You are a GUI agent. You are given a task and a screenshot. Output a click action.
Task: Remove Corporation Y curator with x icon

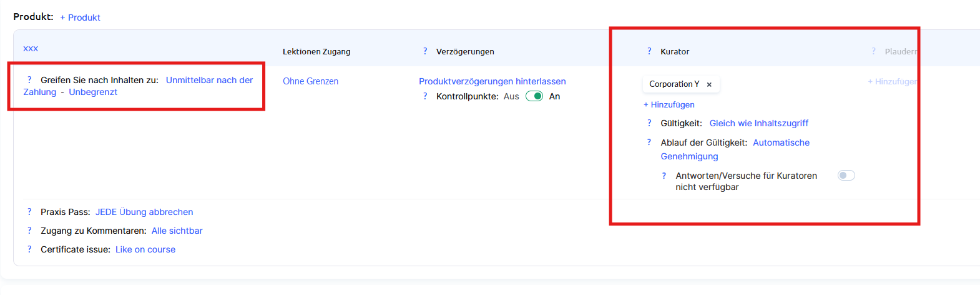point(709,84)
